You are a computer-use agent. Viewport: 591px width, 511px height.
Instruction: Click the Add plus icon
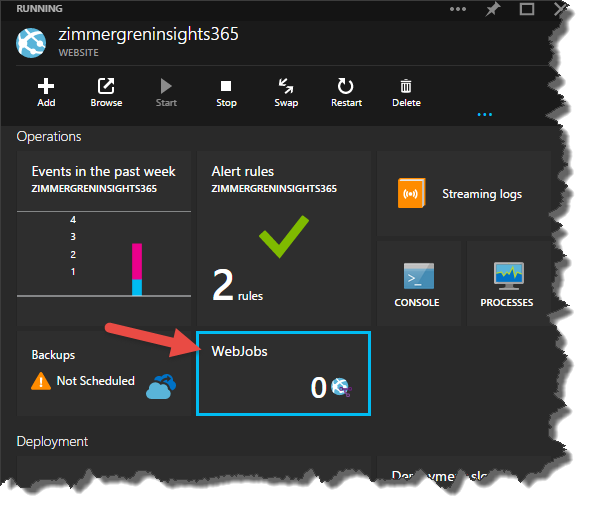pos(46,86)
